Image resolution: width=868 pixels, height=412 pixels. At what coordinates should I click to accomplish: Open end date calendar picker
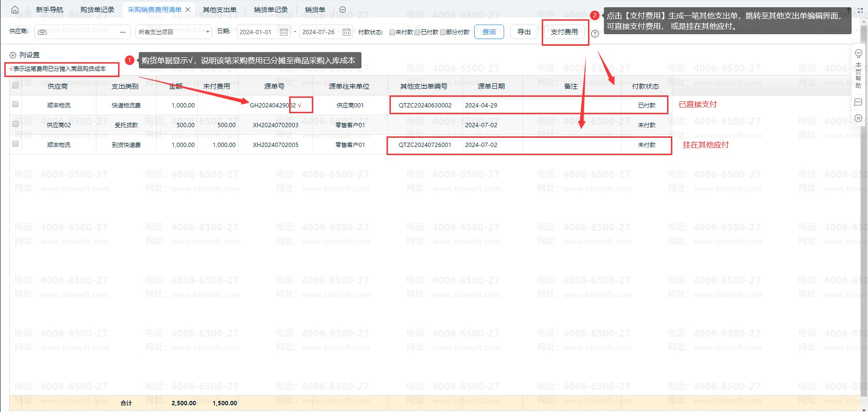(x=347, y=32)
